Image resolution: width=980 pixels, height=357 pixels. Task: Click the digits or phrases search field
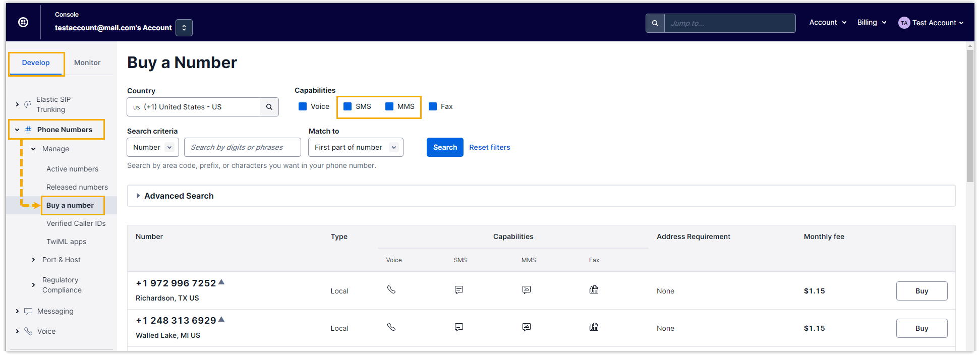pos(242,147)
